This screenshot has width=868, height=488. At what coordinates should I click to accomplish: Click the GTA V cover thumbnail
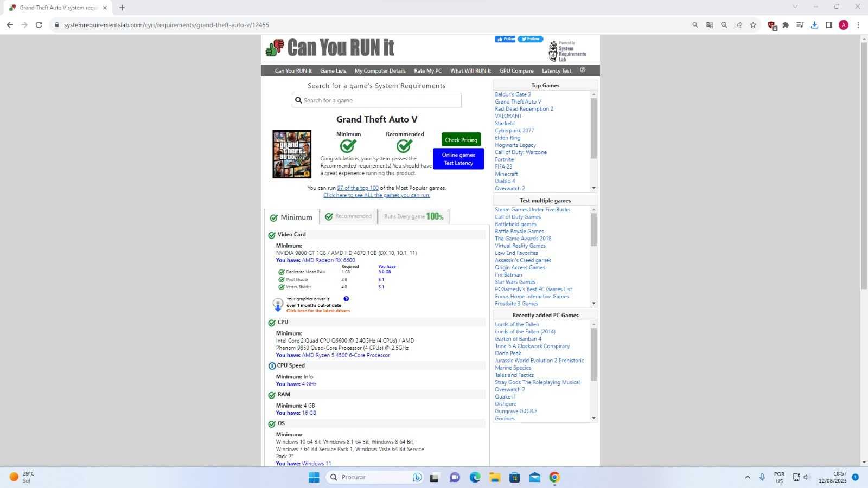point(292,155)
